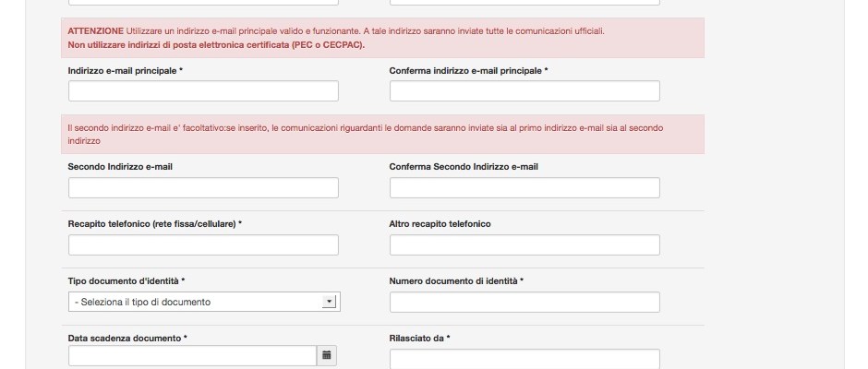Click the 'Numero documento di identità' label
This screenshot has width=868, height=369.
(456, 281)
